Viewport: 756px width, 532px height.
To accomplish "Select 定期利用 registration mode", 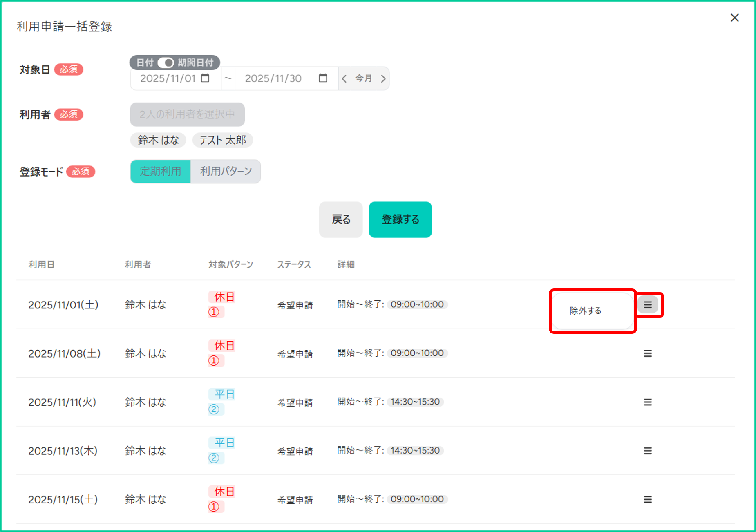I will click(x=161, y=172).
